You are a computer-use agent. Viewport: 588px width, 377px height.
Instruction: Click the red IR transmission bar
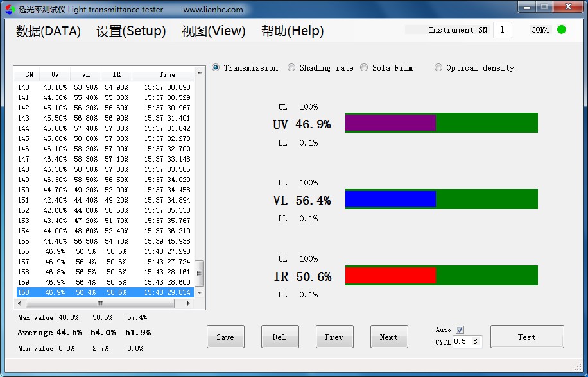click(x=390, y=276)
